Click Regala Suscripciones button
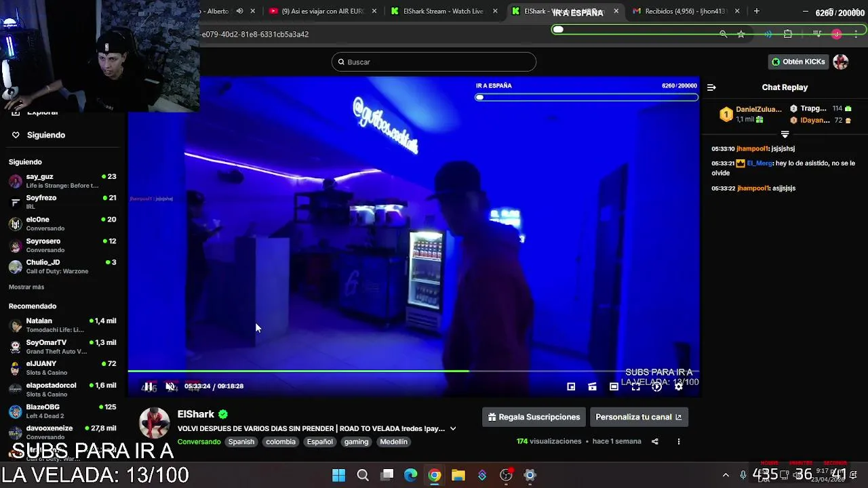 (534, 417)
